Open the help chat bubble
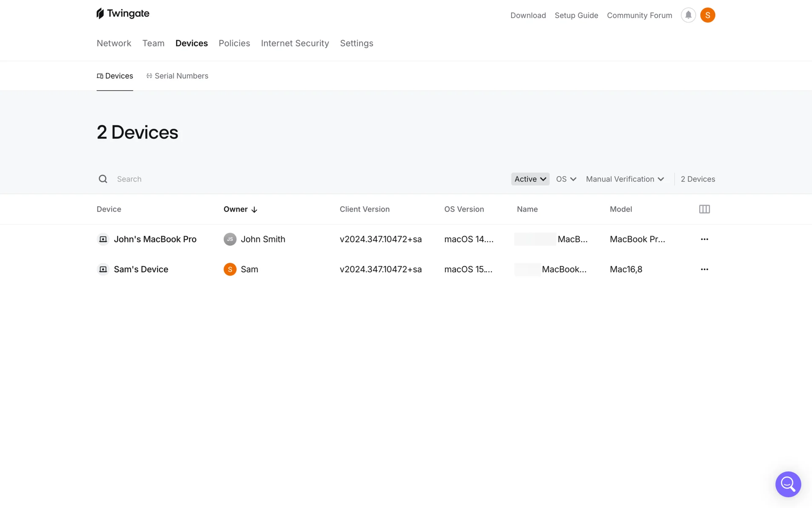The height and width of the screenshot is (508, 812). click(788, 484)
